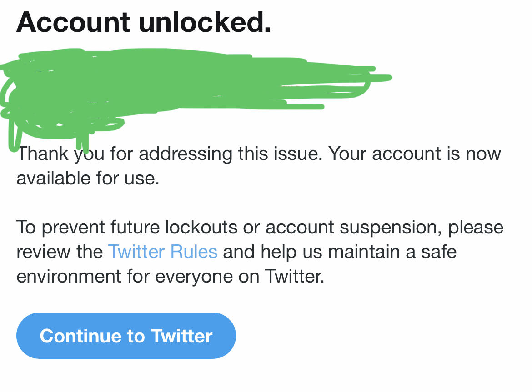Viewport: 532px width, 392px height.
Task: Click the Continue to Twitter button
Action: point(126,335)
